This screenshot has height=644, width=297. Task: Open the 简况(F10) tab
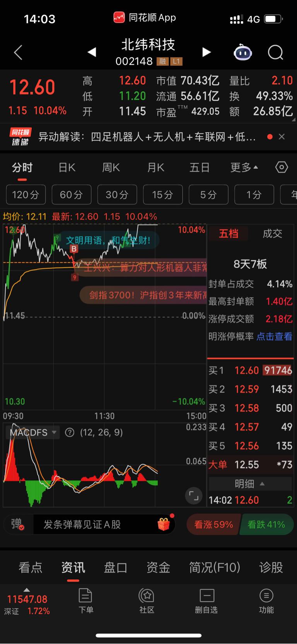point(215,568)
